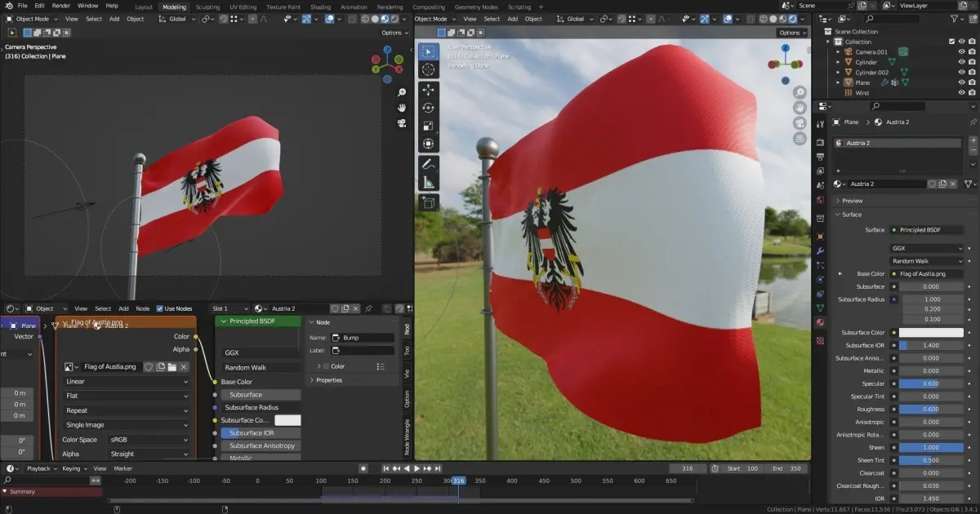Screen dimensions: 980x514
Task: Toggle visibility of Cylinder in outliner
Action: (961, 62)
